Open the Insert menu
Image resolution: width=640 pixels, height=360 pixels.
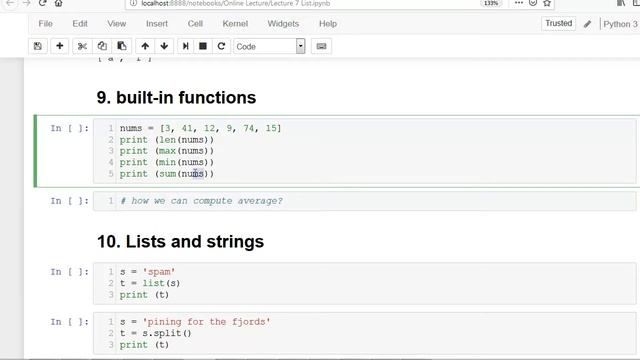(157, 24)
